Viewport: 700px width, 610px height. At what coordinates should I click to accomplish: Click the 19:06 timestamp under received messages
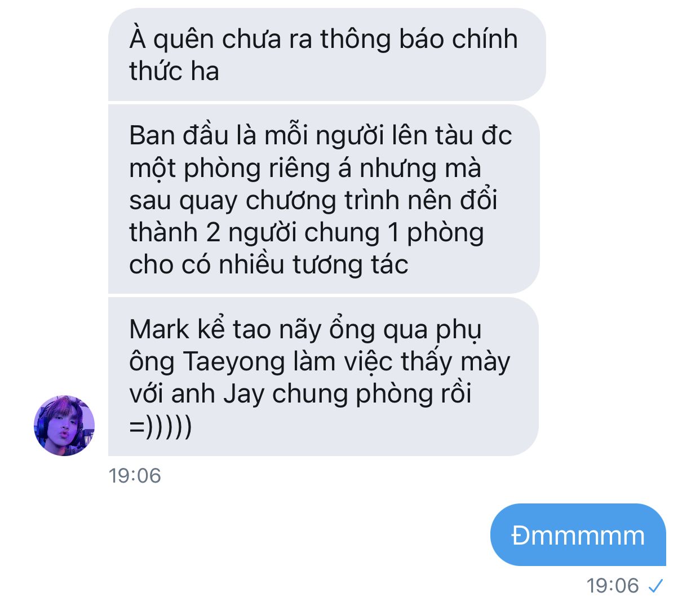click(135, 476)
